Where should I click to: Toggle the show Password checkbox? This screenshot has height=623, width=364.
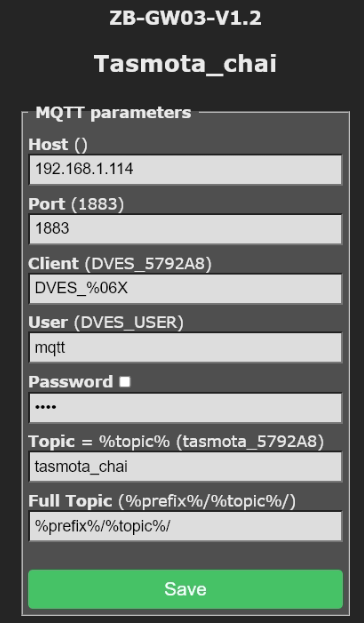[125, 382]
